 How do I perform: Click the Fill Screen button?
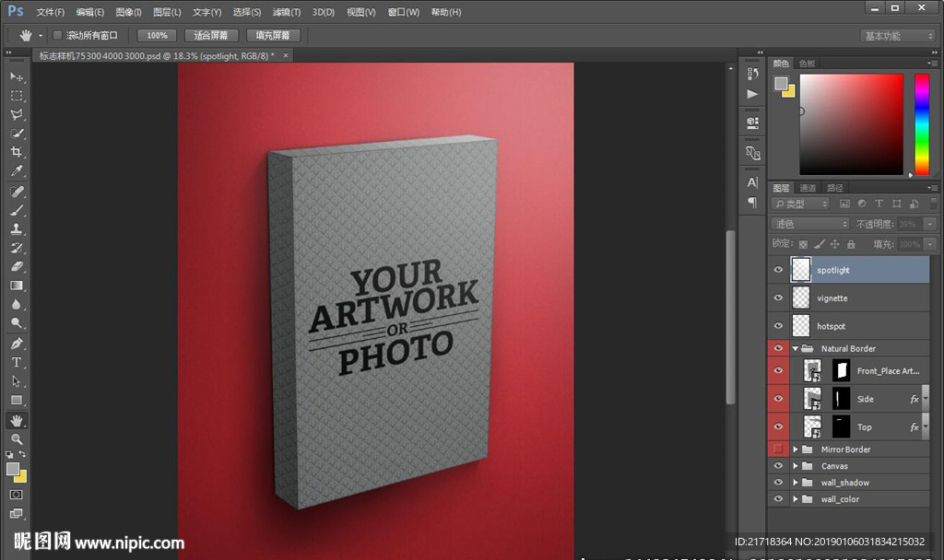click(x=273, y=36)
